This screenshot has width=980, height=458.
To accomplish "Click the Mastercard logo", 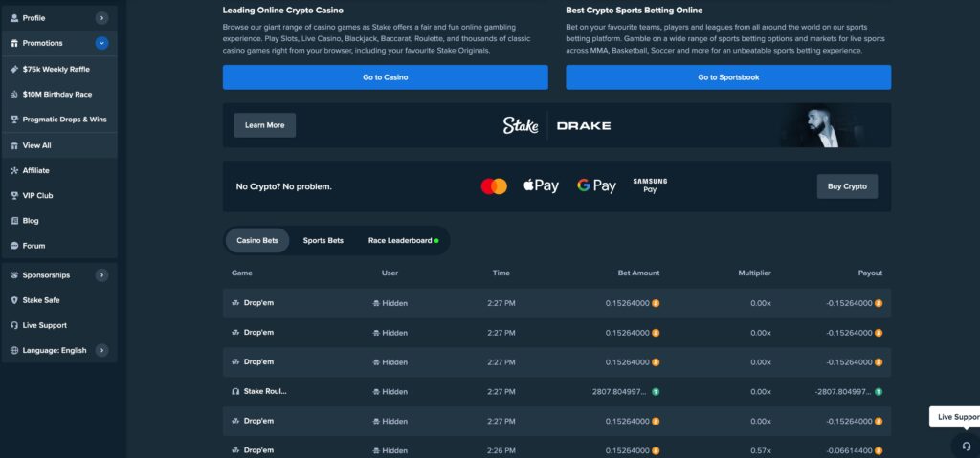I will coord(494,186).
